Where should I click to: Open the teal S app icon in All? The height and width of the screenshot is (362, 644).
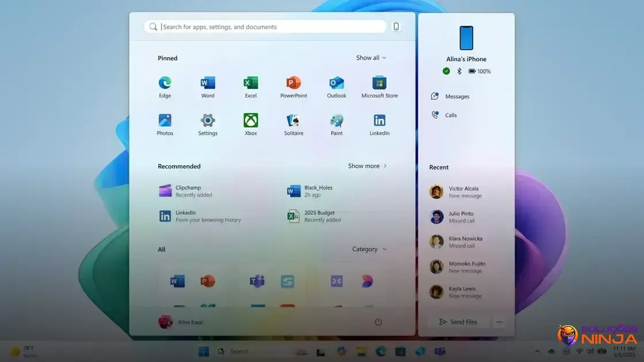[287, 281]
